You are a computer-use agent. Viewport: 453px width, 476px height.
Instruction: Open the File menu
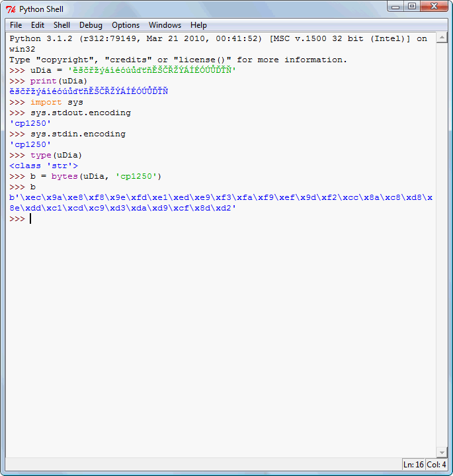click(16, 25)
